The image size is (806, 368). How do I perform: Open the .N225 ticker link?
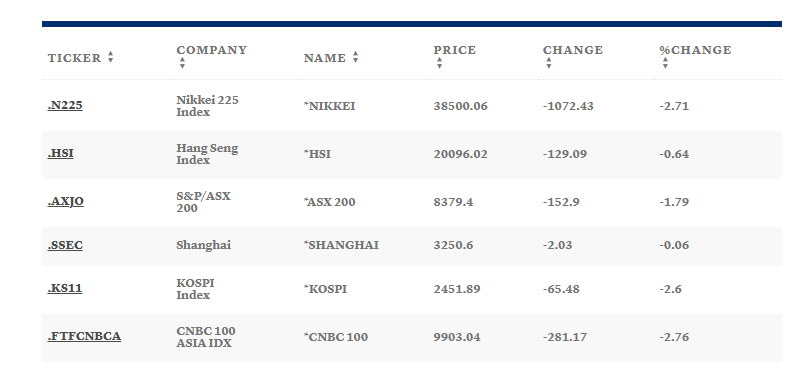point(65,105)
